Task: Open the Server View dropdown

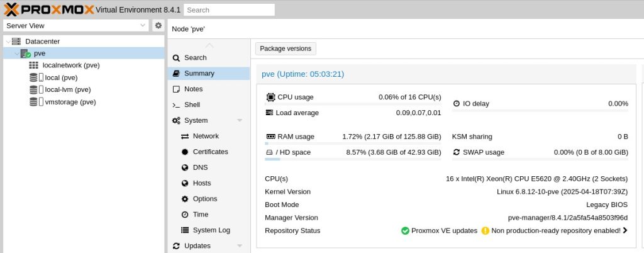Action: pyautogui.click(x=143, y=26)
